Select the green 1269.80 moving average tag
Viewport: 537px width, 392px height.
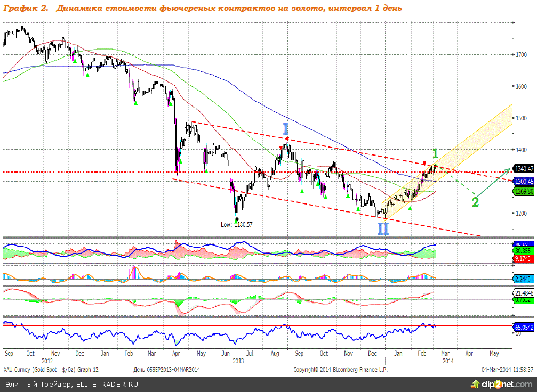[524, 191]
